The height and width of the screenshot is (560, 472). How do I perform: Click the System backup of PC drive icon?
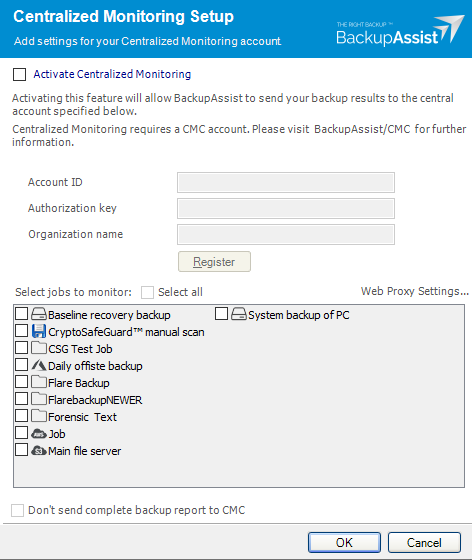click(x=238, y=314)
